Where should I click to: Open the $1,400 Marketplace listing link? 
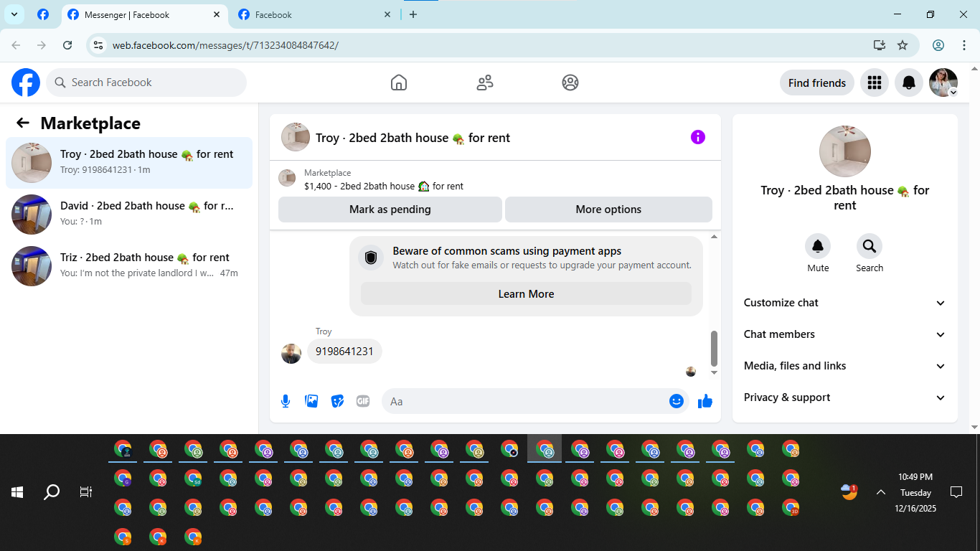pyautogui.click(x=384, y=186)
